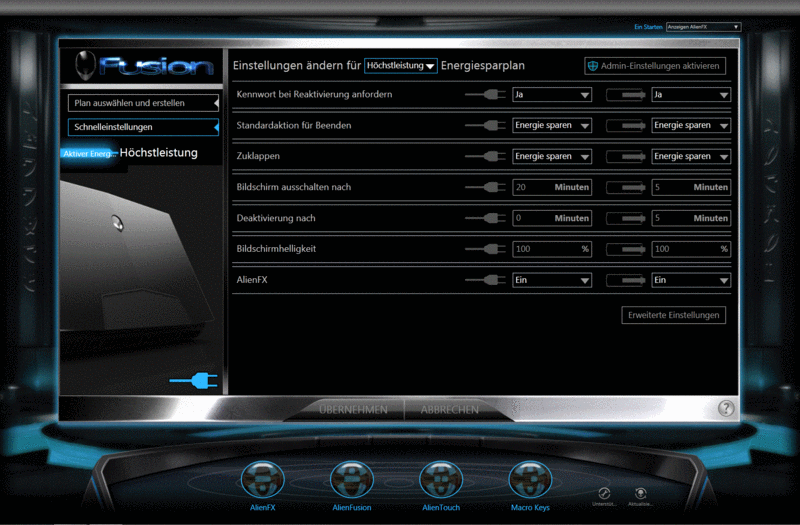Open battery AlienFX Ein dropdown
Screen dimensions: 800x525
click(691, 280)
